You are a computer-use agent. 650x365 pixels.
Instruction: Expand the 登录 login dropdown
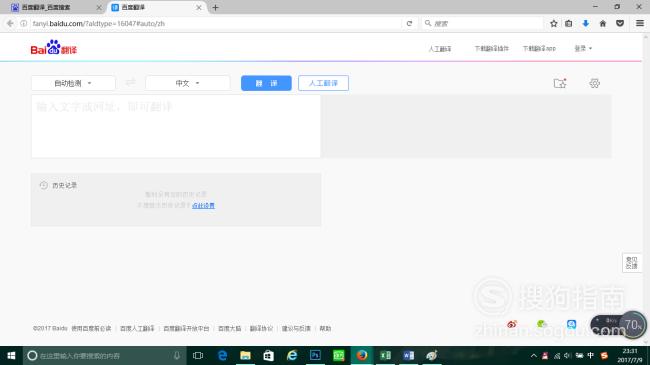tap(583, 49)
